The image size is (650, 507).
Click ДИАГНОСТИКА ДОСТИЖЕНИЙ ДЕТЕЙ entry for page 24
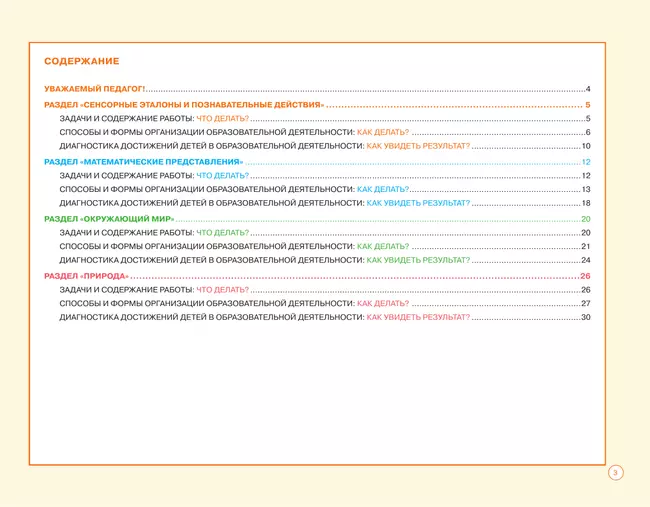point(264,260)
